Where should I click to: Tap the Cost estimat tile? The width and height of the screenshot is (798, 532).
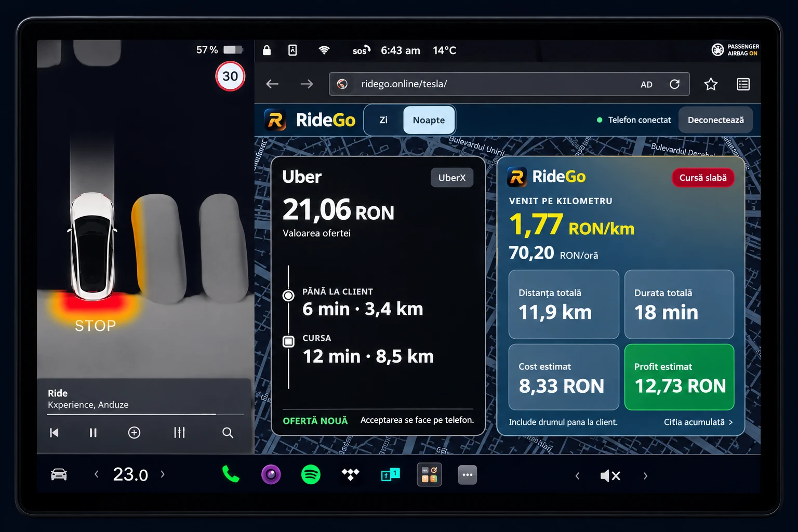click(564, 377)
